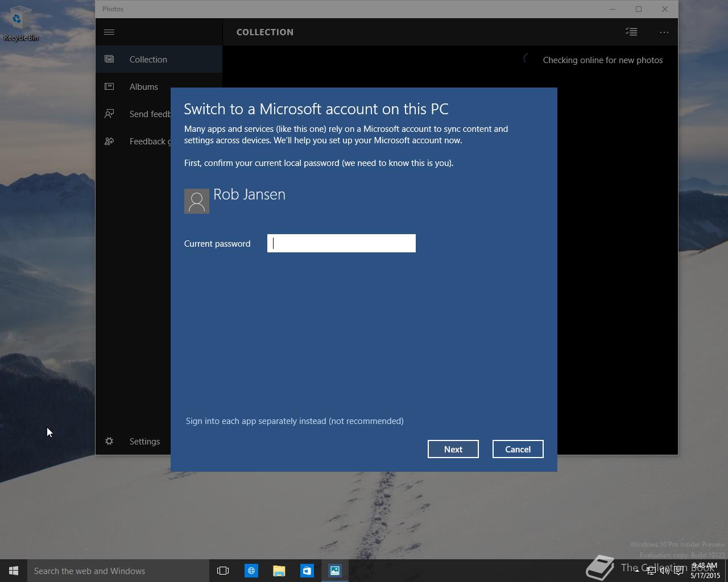Click the volume speaker tray icon
This screenshot has height=582, width=728.
coord(664,571)
